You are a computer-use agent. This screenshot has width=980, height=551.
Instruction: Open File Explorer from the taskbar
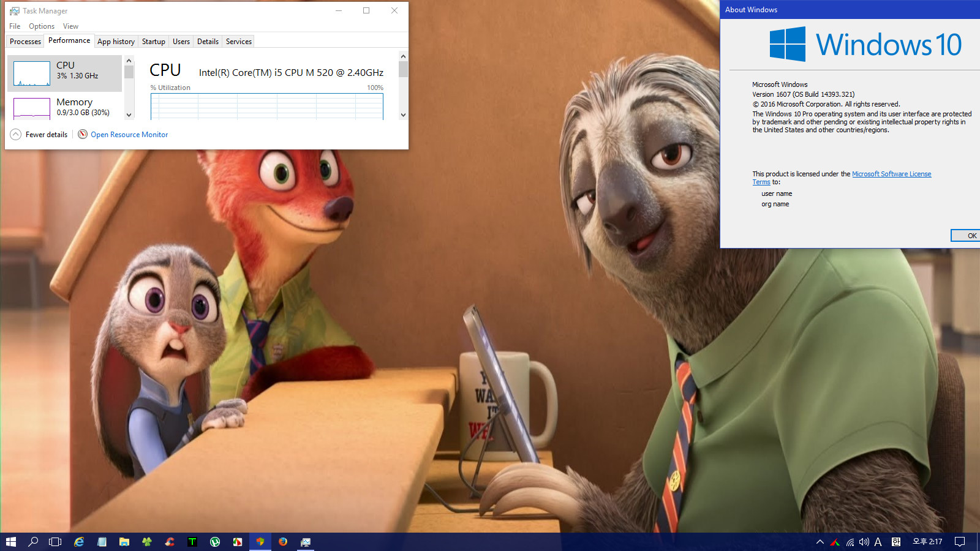[124, 542]
